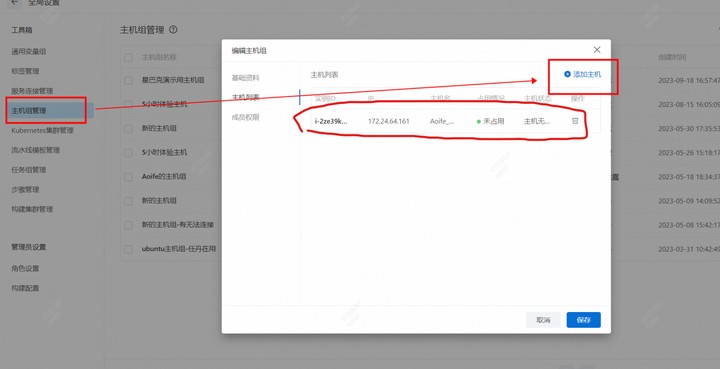
Task: Check the 星巴克演示用主机组 row checkbox
Action: [x=128, y=80]
